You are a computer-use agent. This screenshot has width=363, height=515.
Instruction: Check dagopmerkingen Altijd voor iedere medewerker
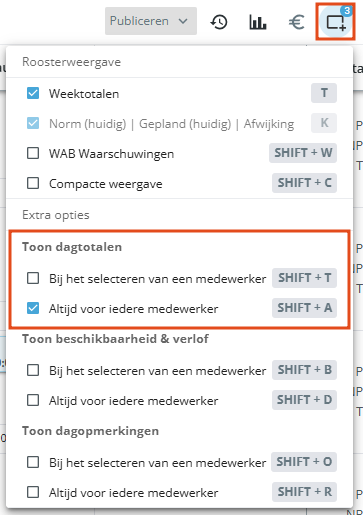33,492
